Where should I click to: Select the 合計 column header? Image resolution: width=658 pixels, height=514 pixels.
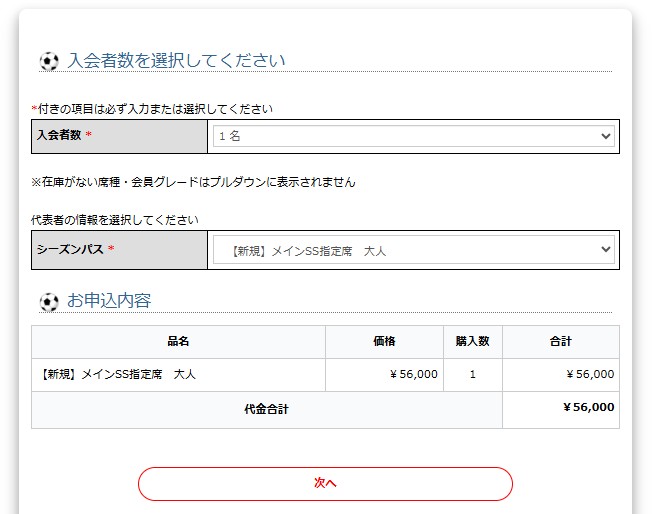560,342
